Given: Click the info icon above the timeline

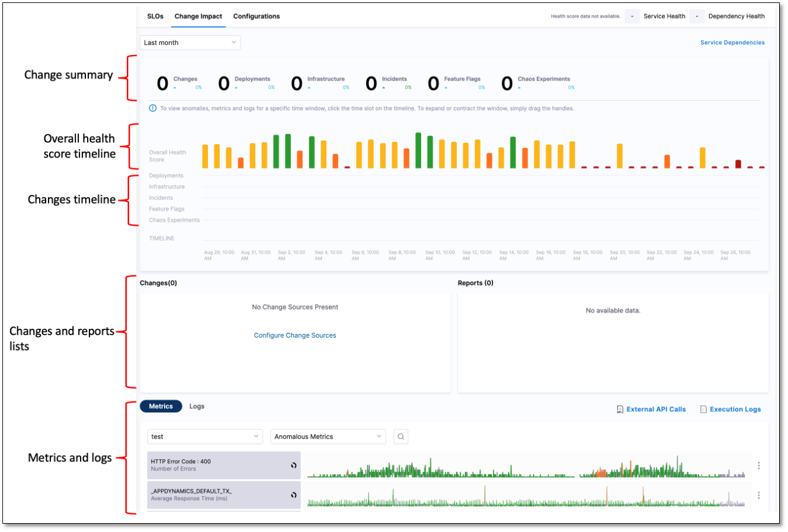Looking at the screenshot, I should [153, 108].
